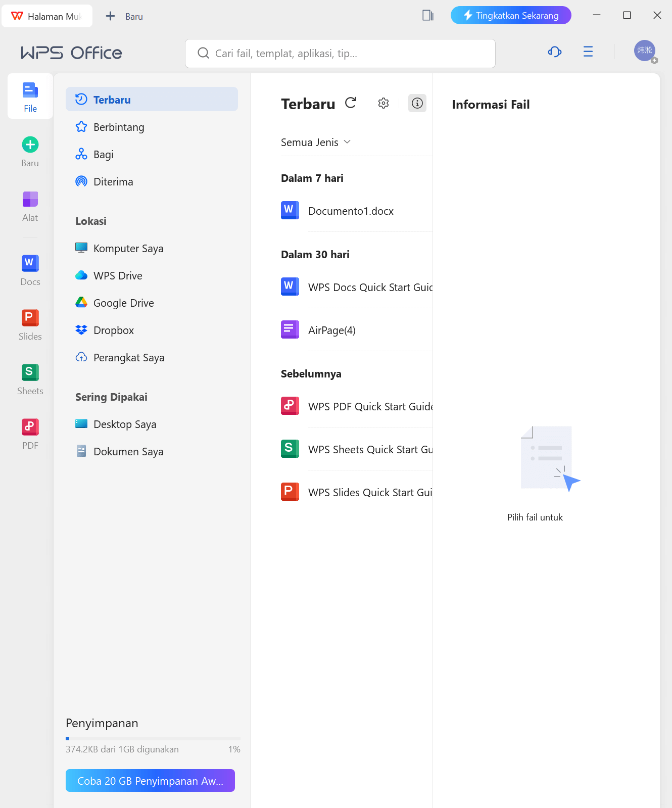
Task: Click the 374.2KB dari 1GB digunakan text
Action: tap(122, 749)
